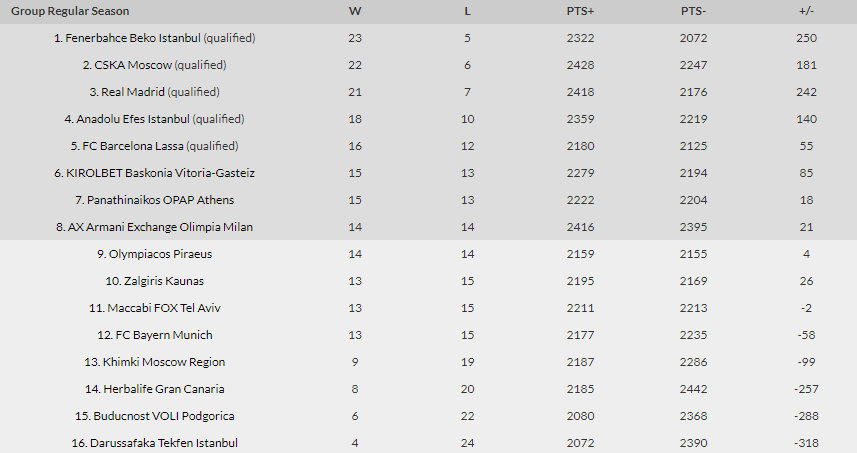
Task: Click the Zalgiris Kaunas team name
Action: (163, 281)
